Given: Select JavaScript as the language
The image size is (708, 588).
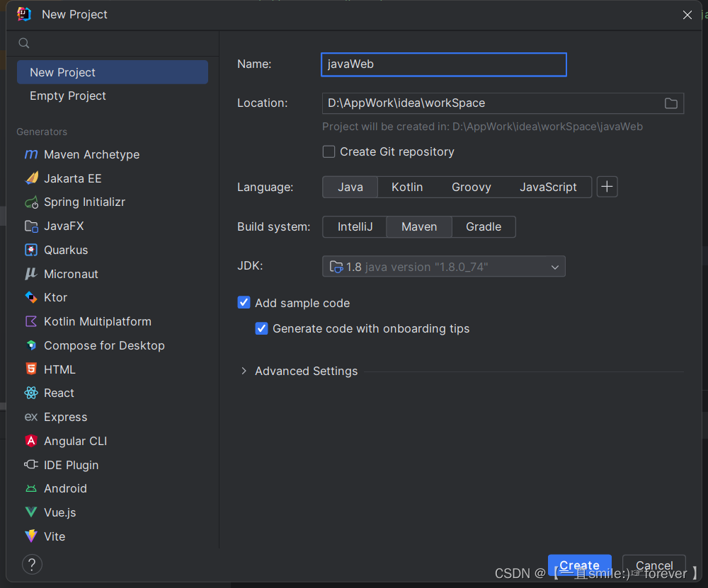Looking at the screenshot, I should tap(548, 187).
